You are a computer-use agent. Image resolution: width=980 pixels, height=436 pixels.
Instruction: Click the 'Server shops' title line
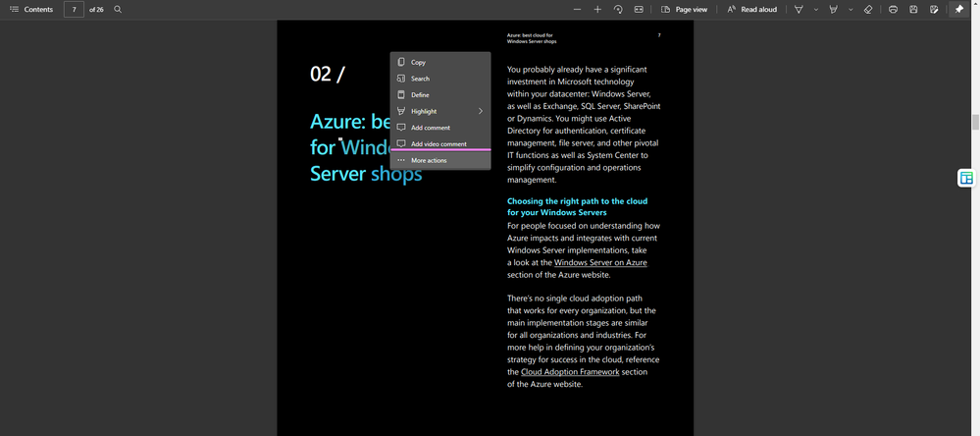point(366,174)
